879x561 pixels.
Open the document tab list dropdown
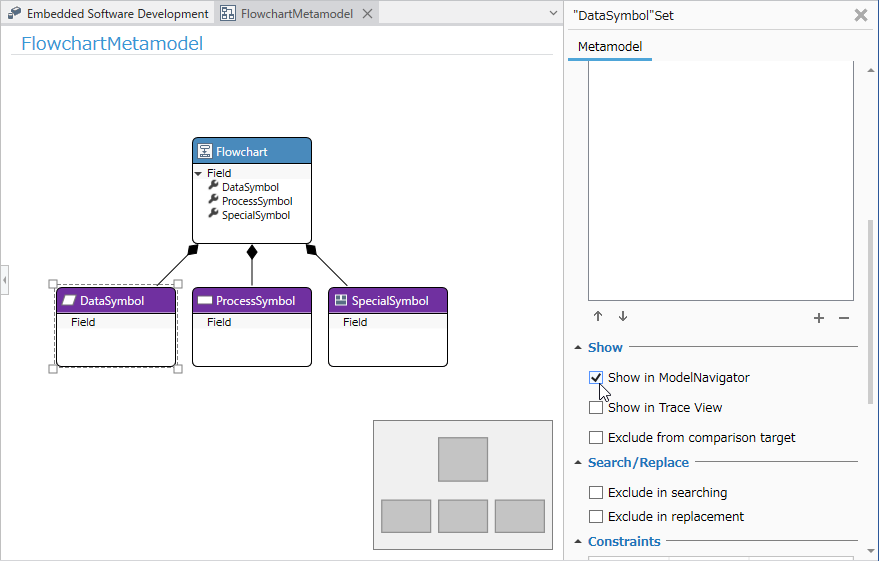pos(553,13)
